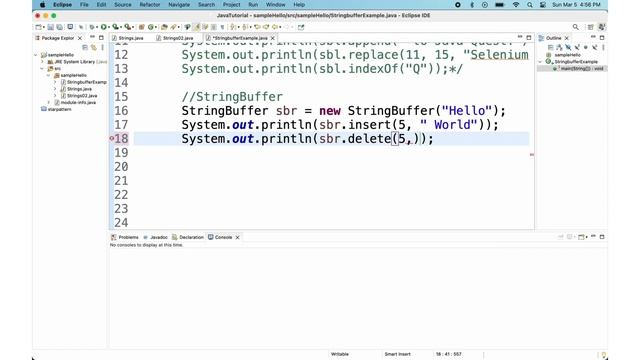Expand Strings02.java node in Package Explorer
Image resolution: width=640 pixels, height=360 pixels.
point(55,96)
